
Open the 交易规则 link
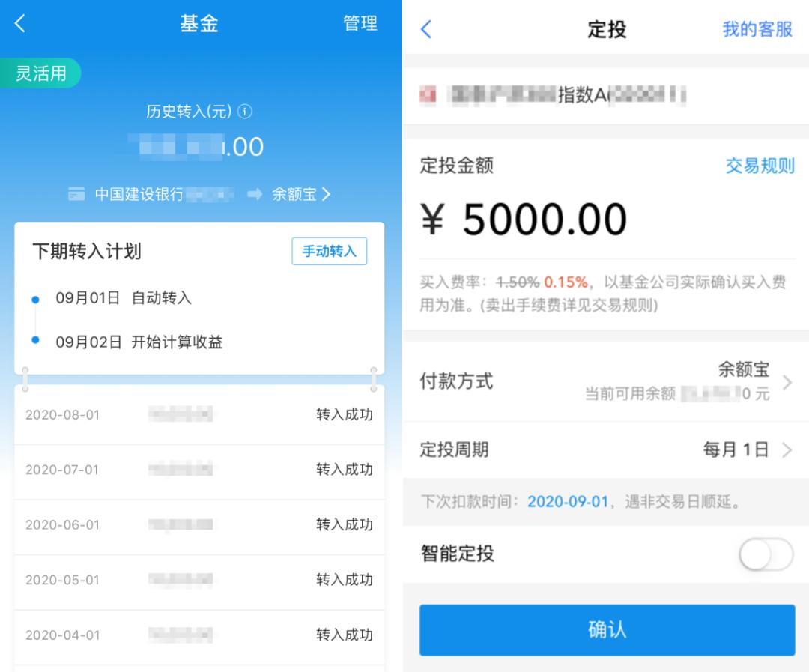(x=760, y=166)
